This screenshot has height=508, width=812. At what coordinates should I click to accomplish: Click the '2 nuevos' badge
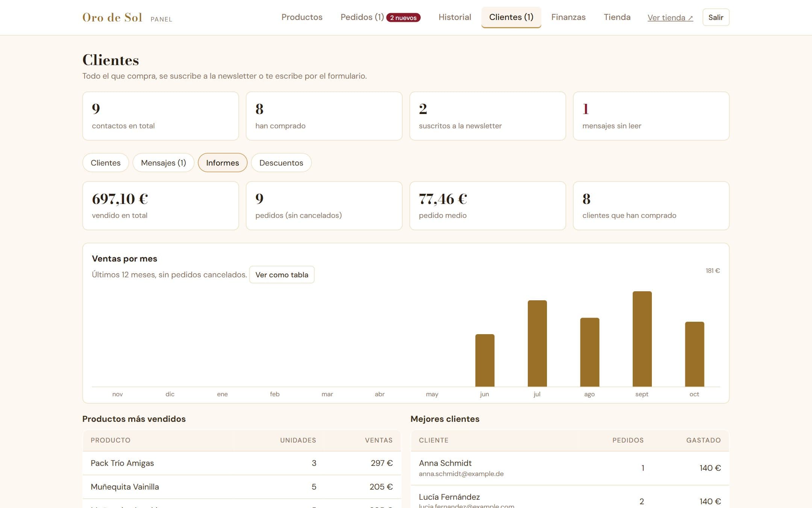click(x=403, y=18)
